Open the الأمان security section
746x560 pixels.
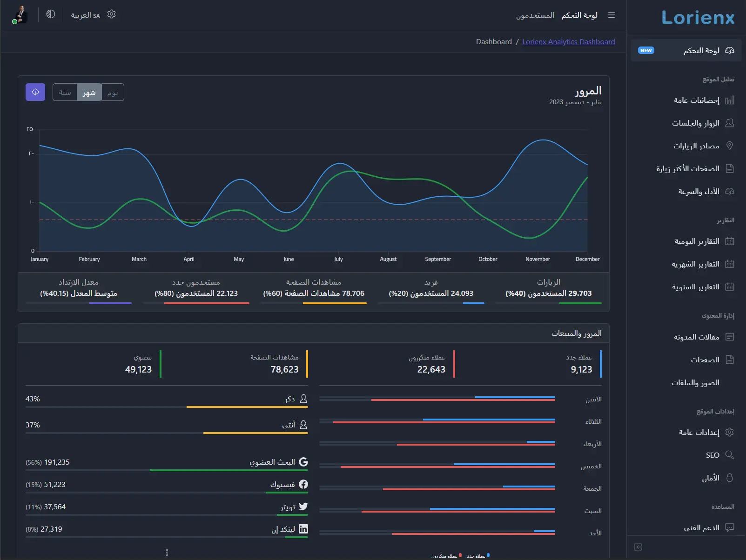711,478
